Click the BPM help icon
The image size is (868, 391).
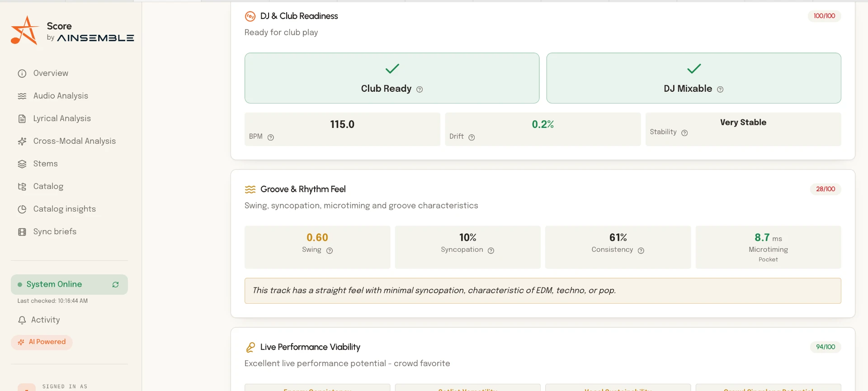(x=271, y=137)
